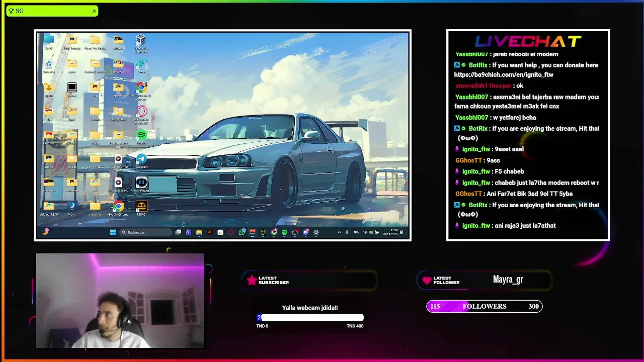Open the volume speaker tray icon
644x362 pixels.
[371, 232]
